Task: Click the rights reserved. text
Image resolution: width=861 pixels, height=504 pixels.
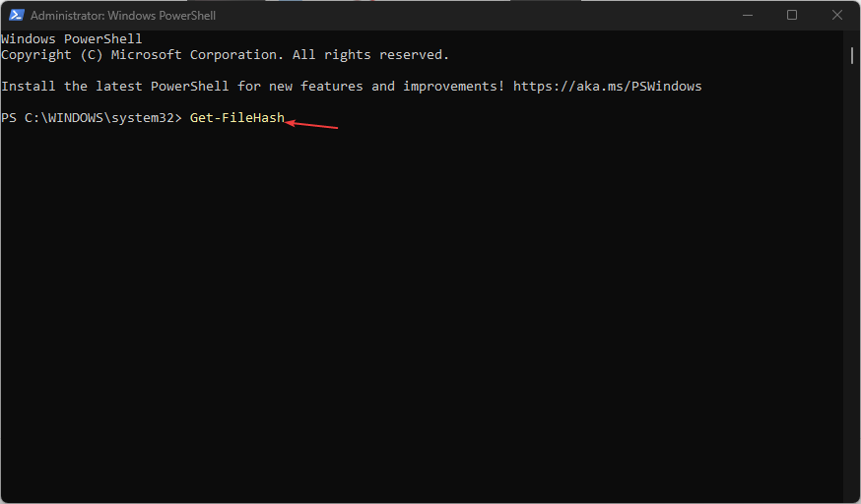Action: pos(386,55)
